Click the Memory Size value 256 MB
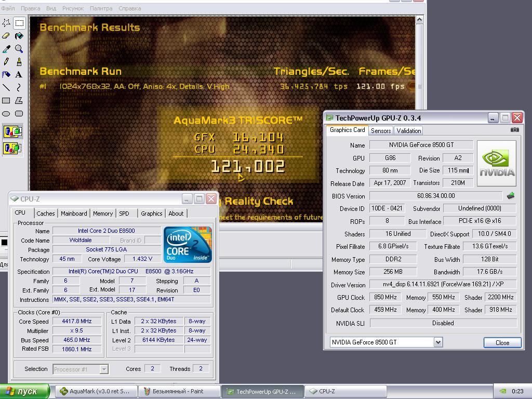This screenshot has height=399, width=532. [393, 272]
